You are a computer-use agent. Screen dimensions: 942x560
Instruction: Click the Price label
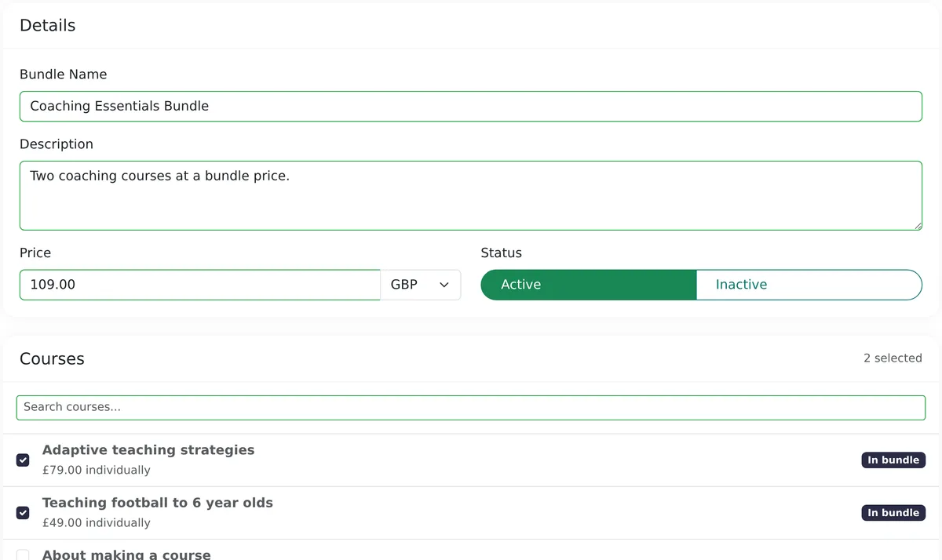click(35, 253)
